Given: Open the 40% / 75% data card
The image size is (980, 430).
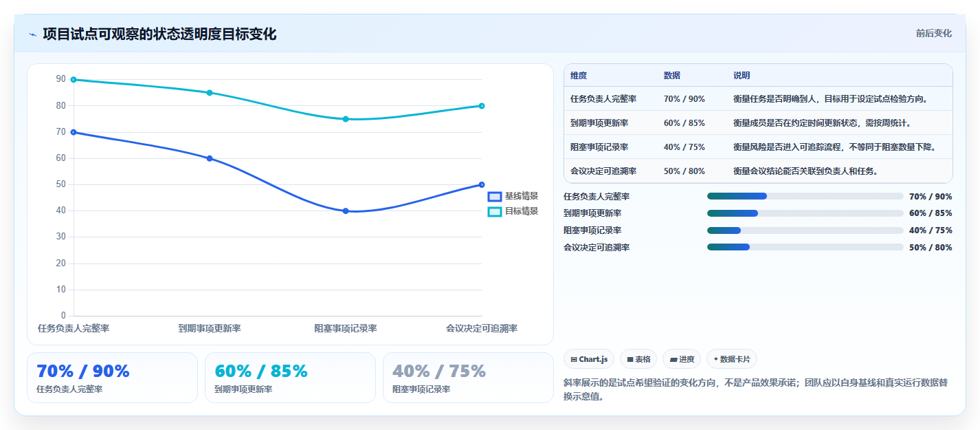Looking at the screenshot, I should [x=468, y=378].
